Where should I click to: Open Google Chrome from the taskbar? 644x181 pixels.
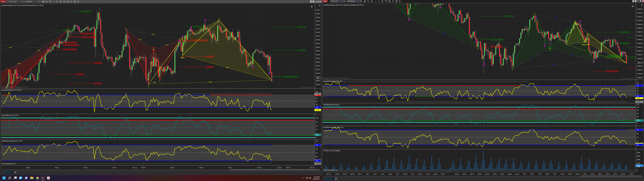37,178
